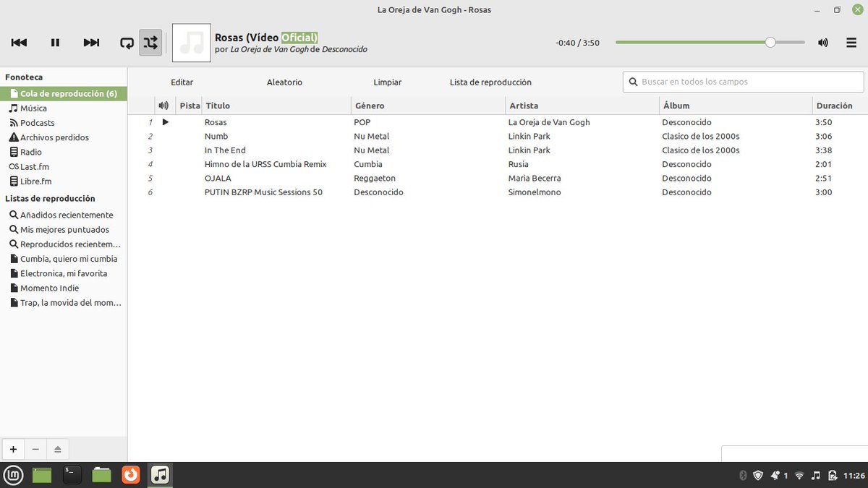The width and height of the screenshot is (868, 488).
Task: Open the plus add-playlist menu
Action: pos(13,449)
